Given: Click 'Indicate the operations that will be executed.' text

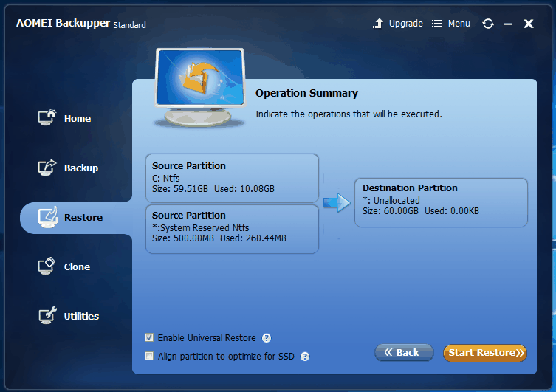Looking at the screenshot, I should pyautogui.click(x=349, y=114).
